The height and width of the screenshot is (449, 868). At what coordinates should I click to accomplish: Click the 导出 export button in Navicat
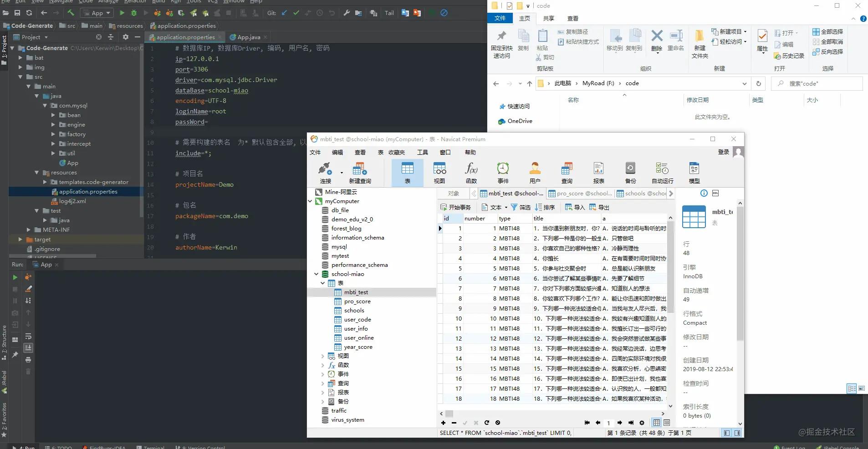point(599,207)
